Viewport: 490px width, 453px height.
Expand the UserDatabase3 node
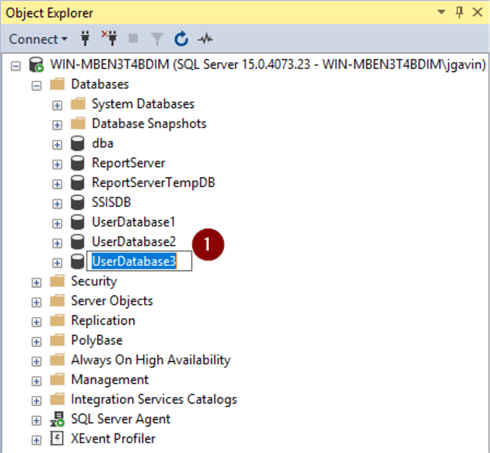click(x=57, y=263)
